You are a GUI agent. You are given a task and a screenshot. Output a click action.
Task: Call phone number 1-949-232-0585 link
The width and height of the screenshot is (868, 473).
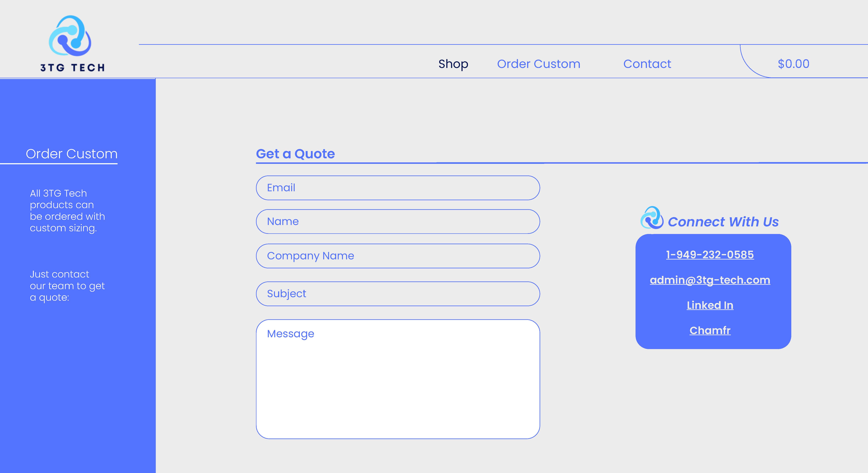tap(710, 254)
